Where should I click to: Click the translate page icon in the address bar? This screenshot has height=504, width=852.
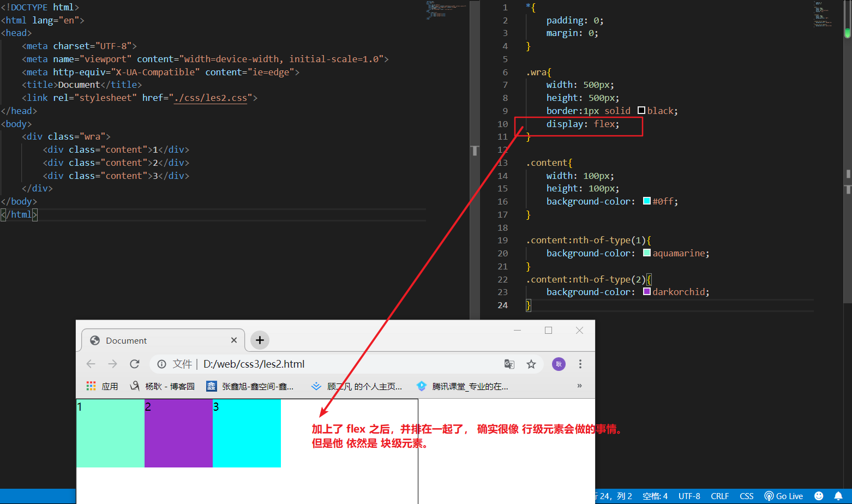[509, 364]
